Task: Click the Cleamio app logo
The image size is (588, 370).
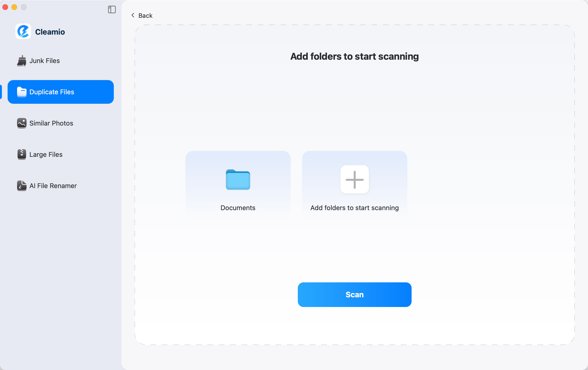Action: (23, 32)
